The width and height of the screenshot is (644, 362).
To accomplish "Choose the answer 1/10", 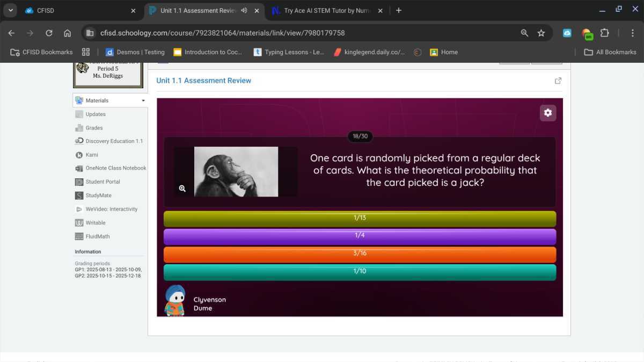I will point(360,271).
